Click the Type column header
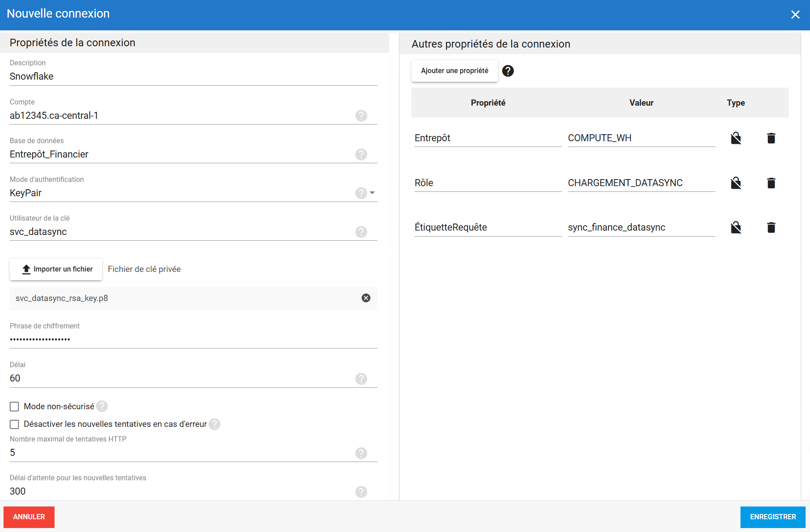Viewport: 810px width, 532px height. click(x=736, y=103)
